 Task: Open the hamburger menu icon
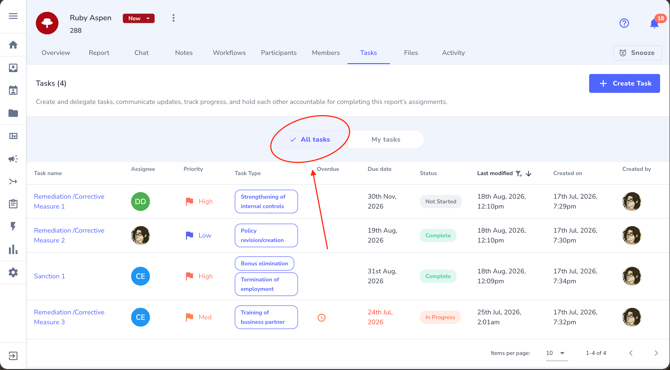pyautogui.click(x=13, y=16)
